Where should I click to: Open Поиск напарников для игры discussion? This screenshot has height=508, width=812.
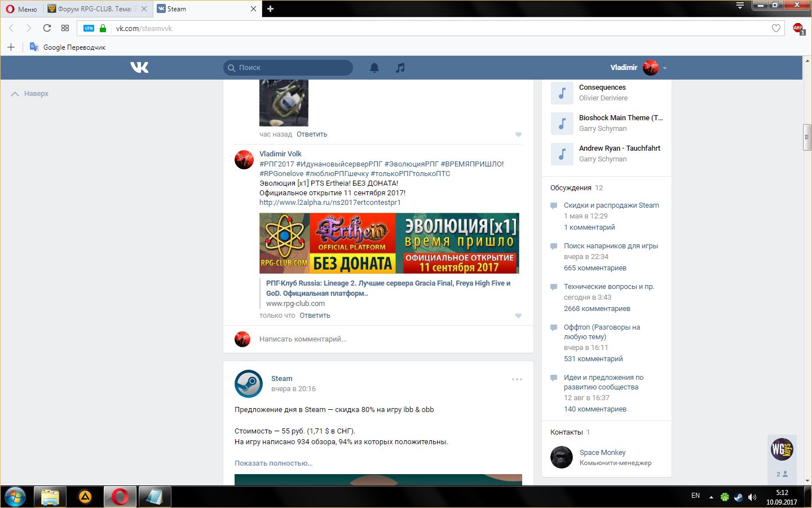coord(611,246)
